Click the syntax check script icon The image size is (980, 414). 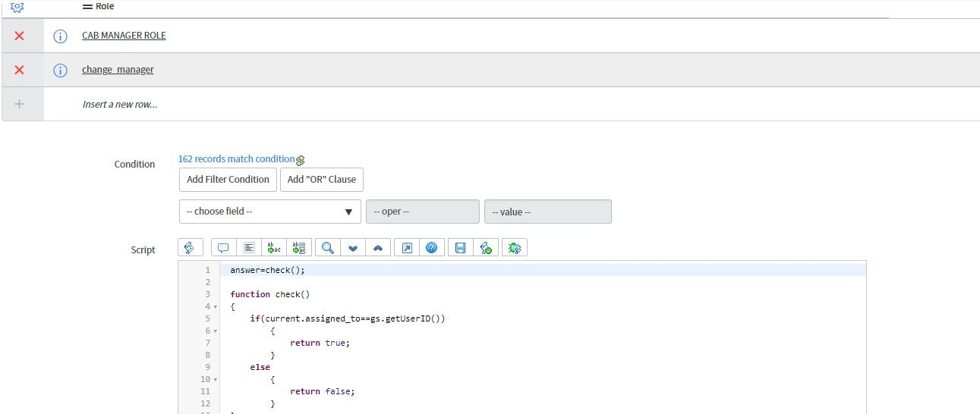point(486,248)
